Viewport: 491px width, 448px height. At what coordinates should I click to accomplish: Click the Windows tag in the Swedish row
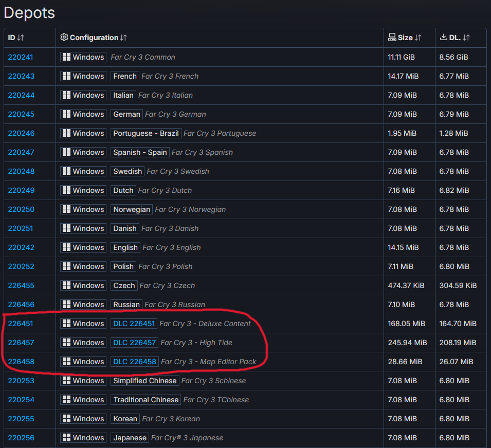pyautogui.click(x=83, y=171)
